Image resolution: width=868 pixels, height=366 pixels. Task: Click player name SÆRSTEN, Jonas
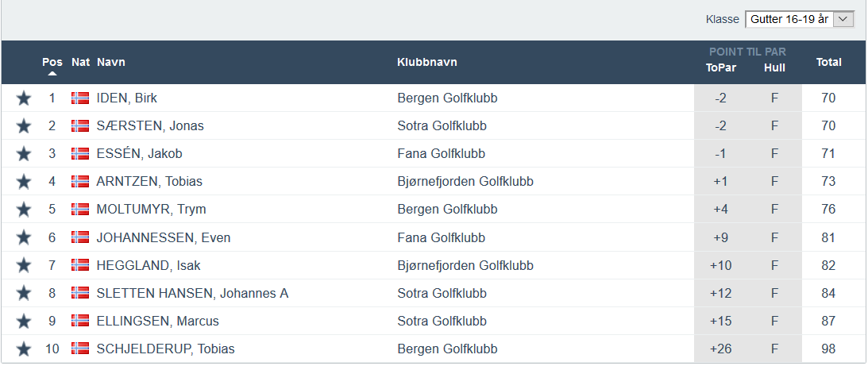pos(150,126)
